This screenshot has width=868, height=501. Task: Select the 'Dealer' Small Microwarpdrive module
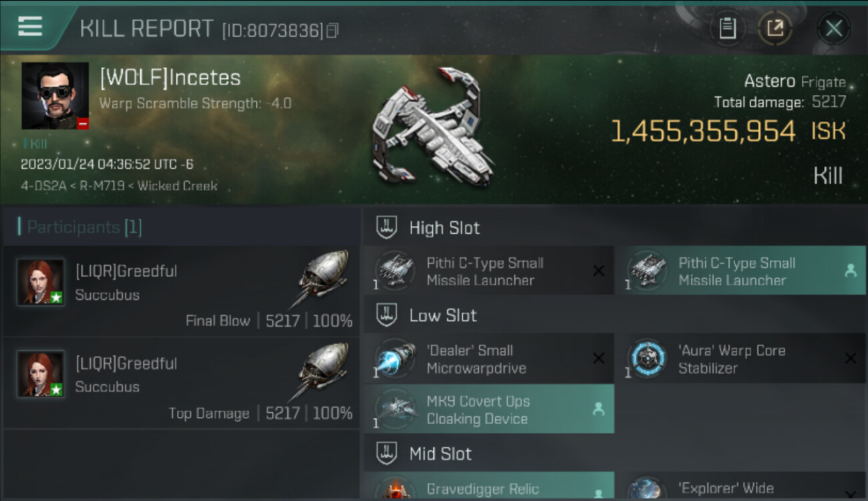[489, 358]
